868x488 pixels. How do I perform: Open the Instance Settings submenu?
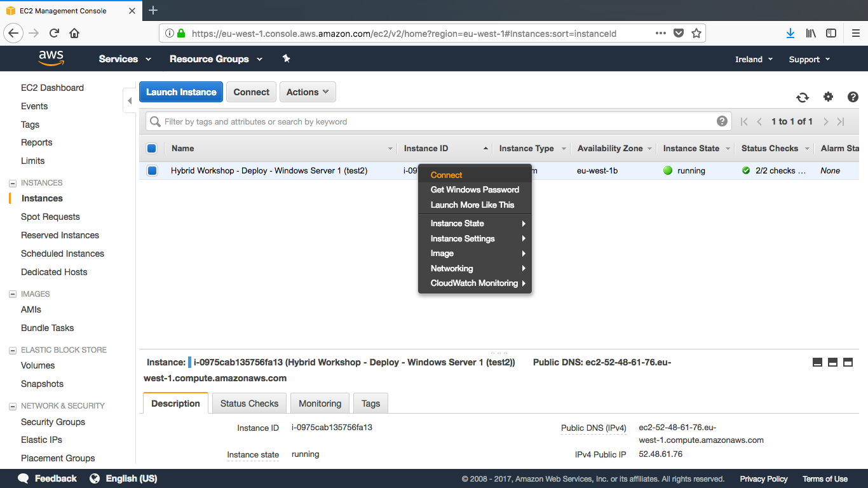(475, 238)
